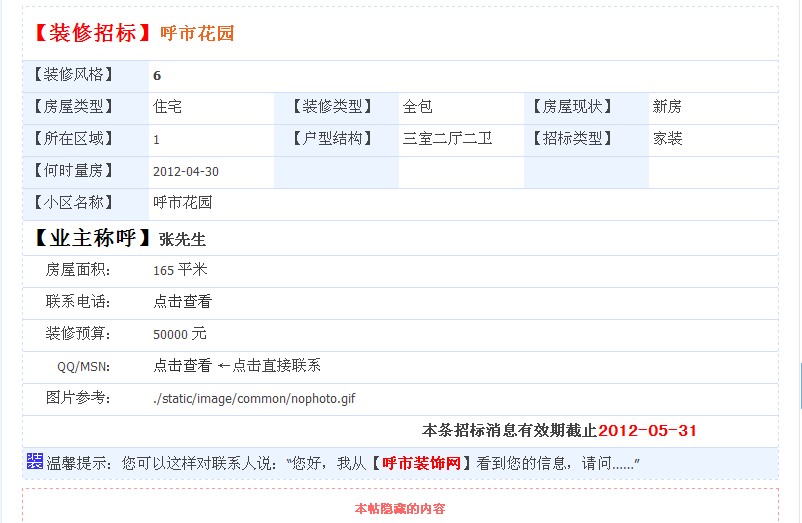Click the page scrollbar at the right edge
The width and height of the screenshot is (802, 523).
pyautogui.click(x=800, y=386)
